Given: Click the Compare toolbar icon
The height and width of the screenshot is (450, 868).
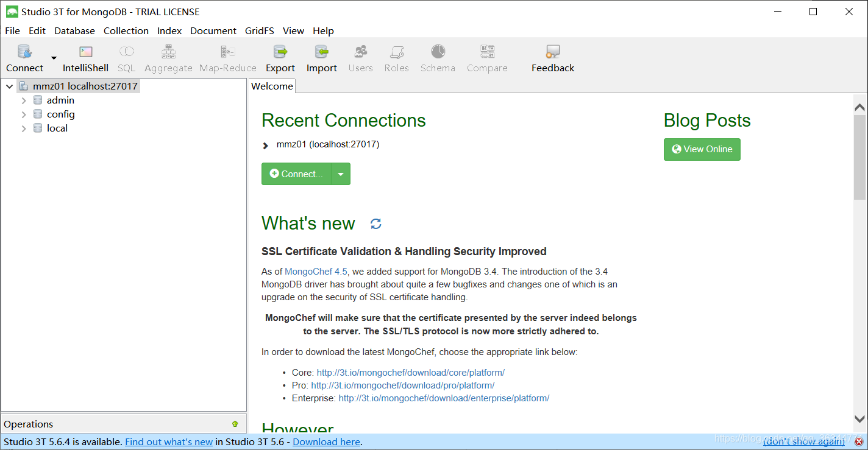Looking at the screenshot, I should pos(488,52).
